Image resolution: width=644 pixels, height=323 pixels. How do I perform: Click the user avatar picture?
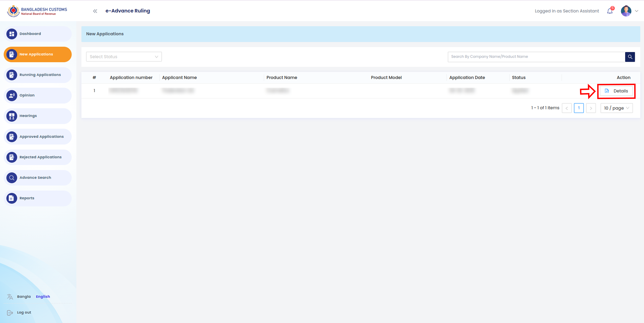(626, 11)
